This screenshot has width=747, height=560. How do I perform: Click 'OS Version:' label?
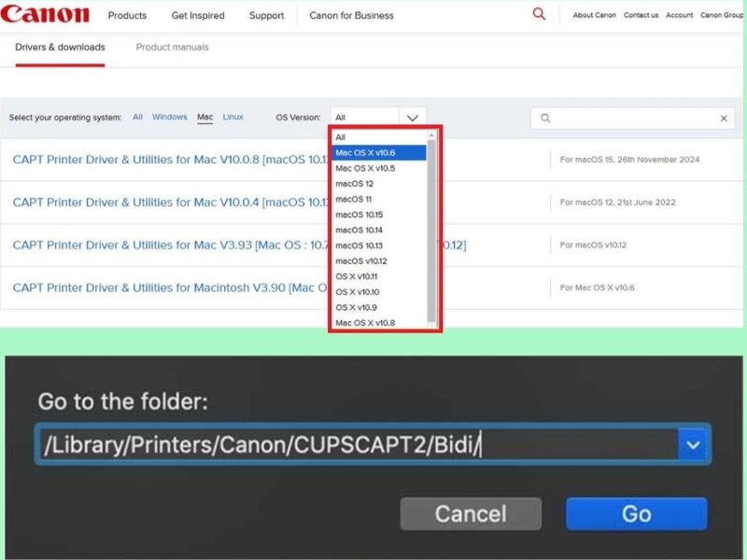coord(298,118)
